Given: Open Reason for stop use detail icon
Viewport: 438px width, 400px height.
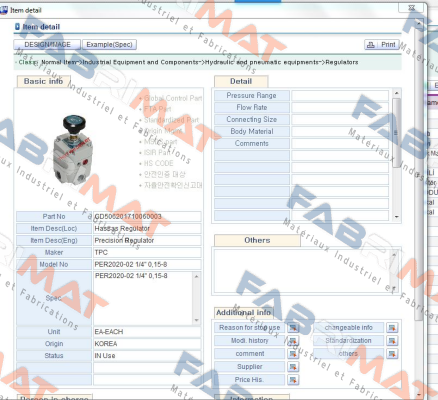Looking at the screenshot, I should (x=293, y=328).
